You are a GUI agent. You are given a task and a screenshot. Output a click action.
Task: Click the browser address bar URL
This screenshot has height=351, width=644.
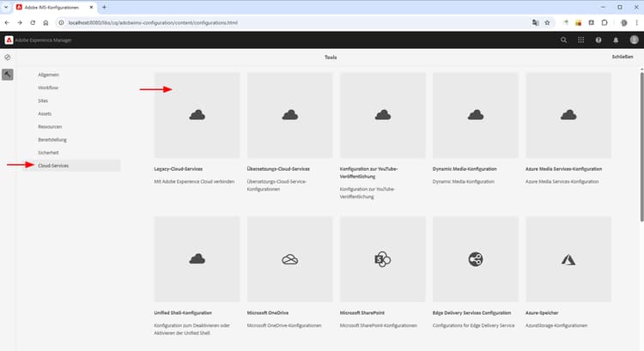tap(153, 22)
